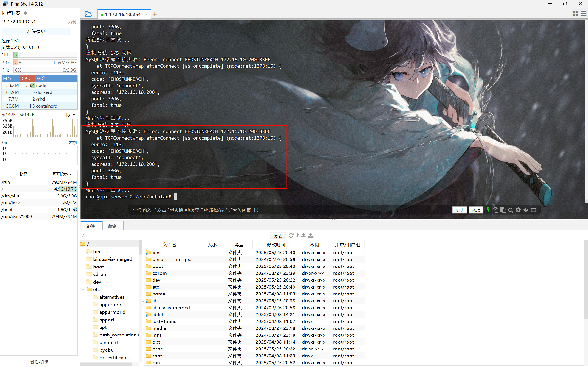The height and width of the screenshot is (367, 588).
Task: Click the command input field
Action: click(x=267, y=210)
